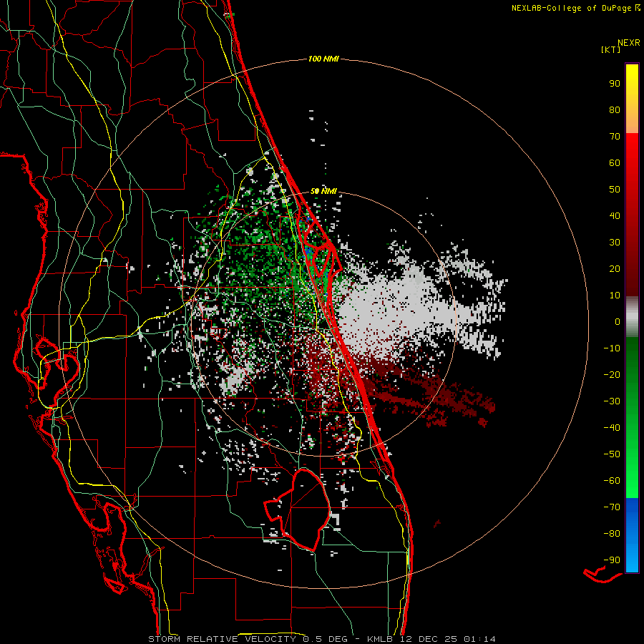Click the positive 50 value on velocity scale
The image size is (644, 644).
click(615, 190)
